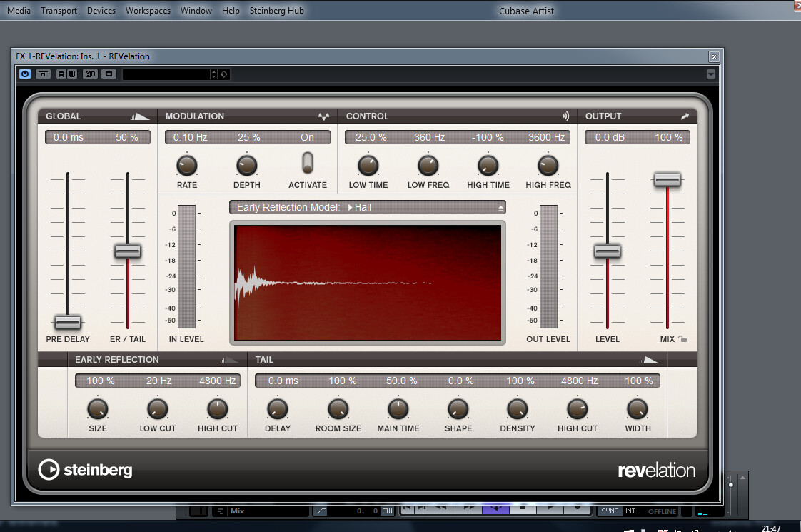Image resolution: width=801 pixels, height=532 pixels.
Task: Toggle the plug-in power bypass button
Action: pos(24,74)
